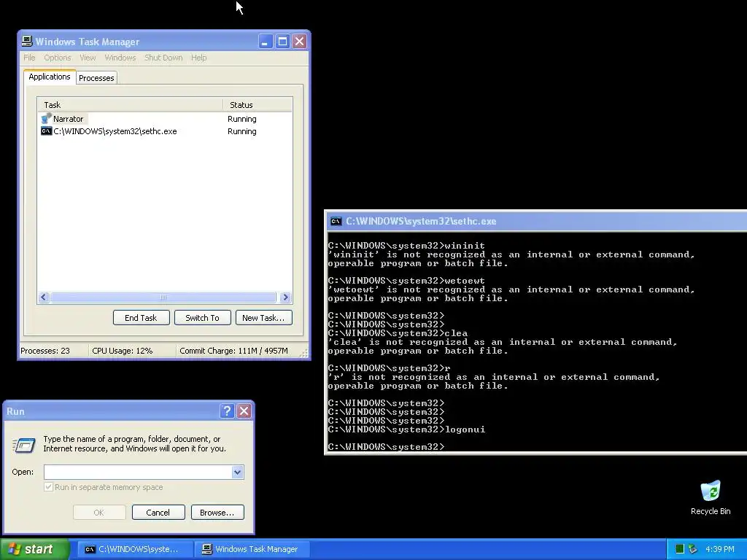Click the Switch To button
747x560 pixels.
coord(203,318)
